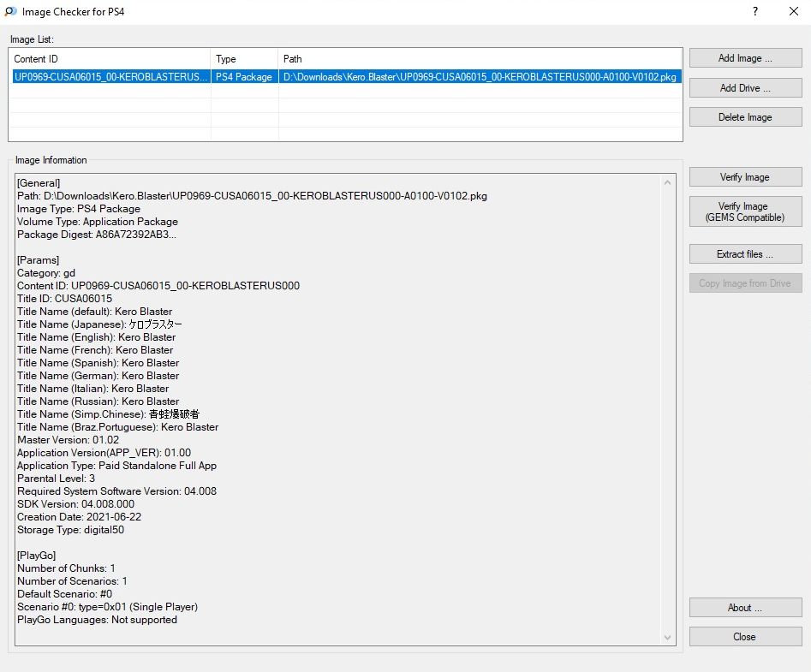Click Scenario #0: type=0x01 (Single Player) line
Image resolution: width=811 pixels, height=672 pixels.
pyautogui.click(x=108, y=607)
